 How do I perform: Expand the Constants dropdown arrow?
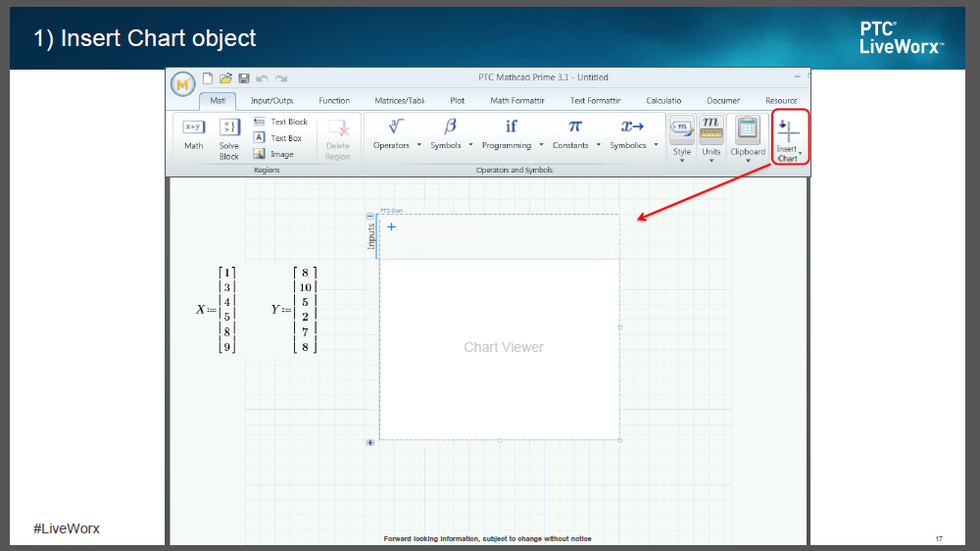598,145
